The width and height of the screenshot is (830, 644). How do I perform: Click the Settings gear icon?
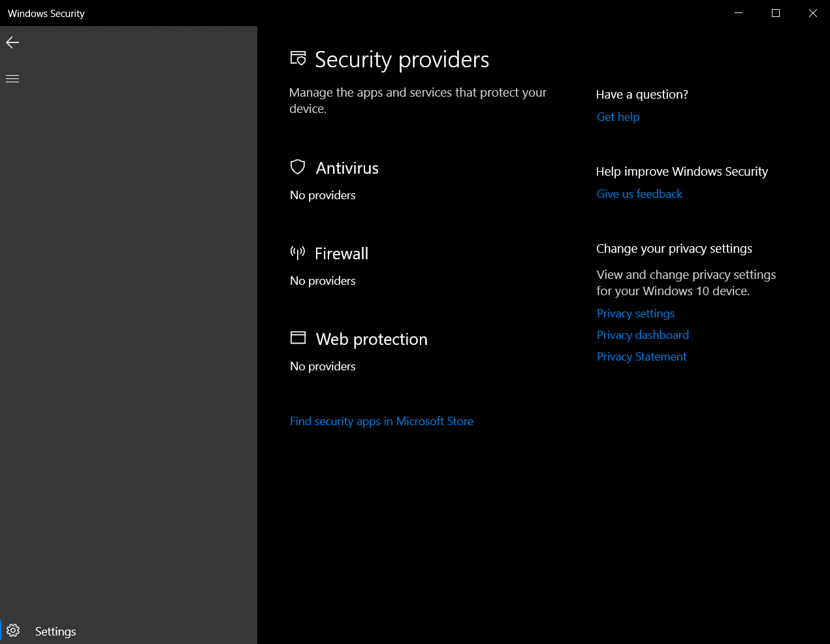coord(13,631)
